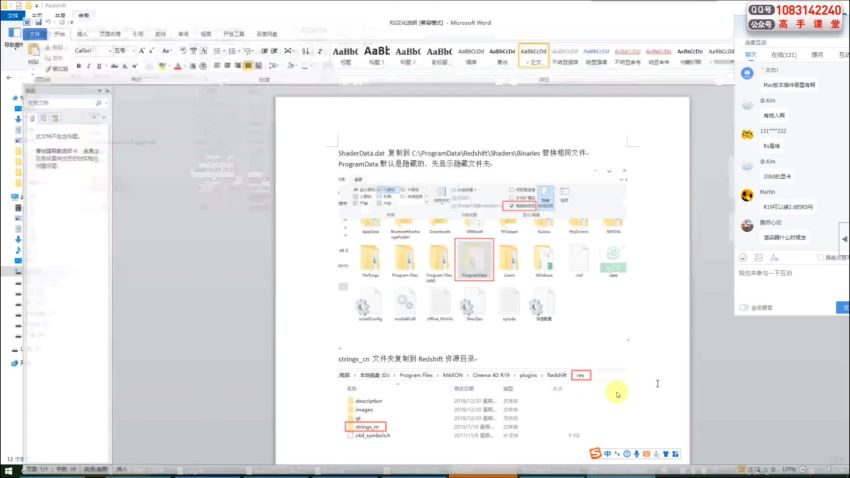Click the Paste clipboard icon in ribbon

point(34,51)
